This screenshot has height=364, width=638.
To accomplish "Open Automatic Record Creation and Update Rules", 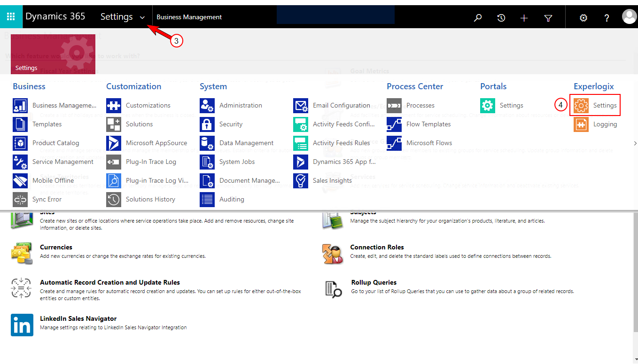I will pyautogui.click(x=110, y=282).
